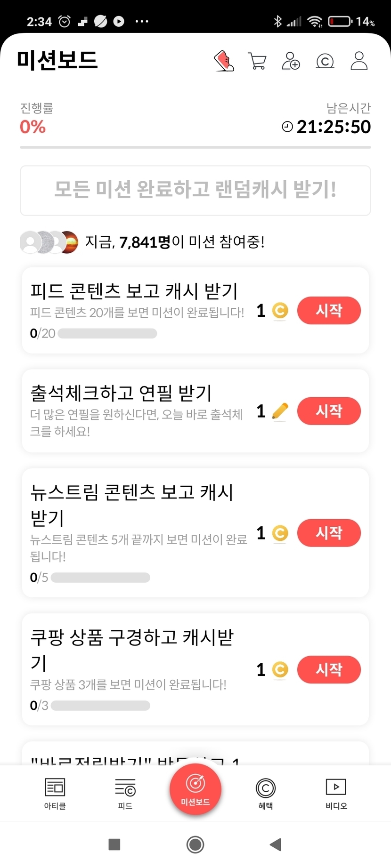Viewport: 391px width, 868px height.
Task: Tap the participant avatars thumbnail group
Action: (x=49, y=242)
